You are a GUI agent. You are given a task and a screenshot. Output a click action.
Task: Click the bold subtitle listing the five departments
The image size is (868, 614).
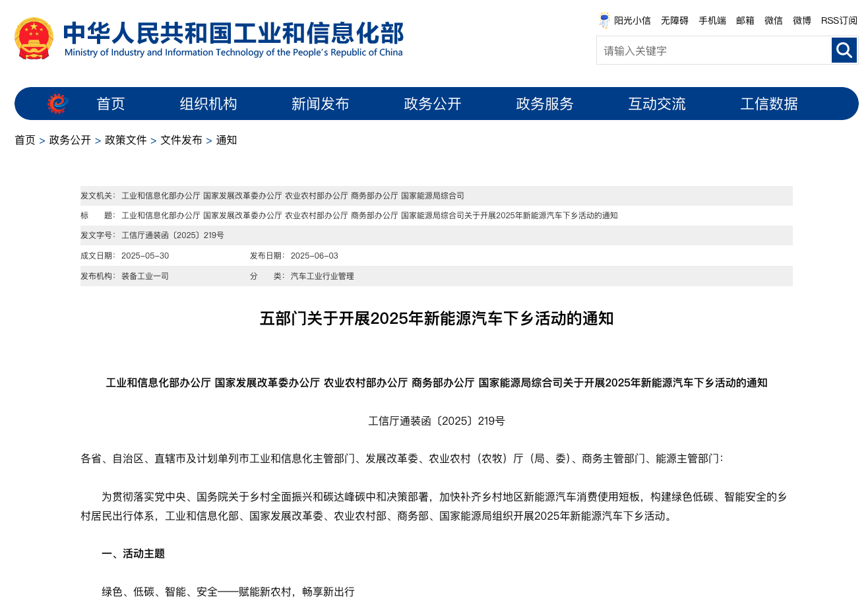(x=437, y=383)
